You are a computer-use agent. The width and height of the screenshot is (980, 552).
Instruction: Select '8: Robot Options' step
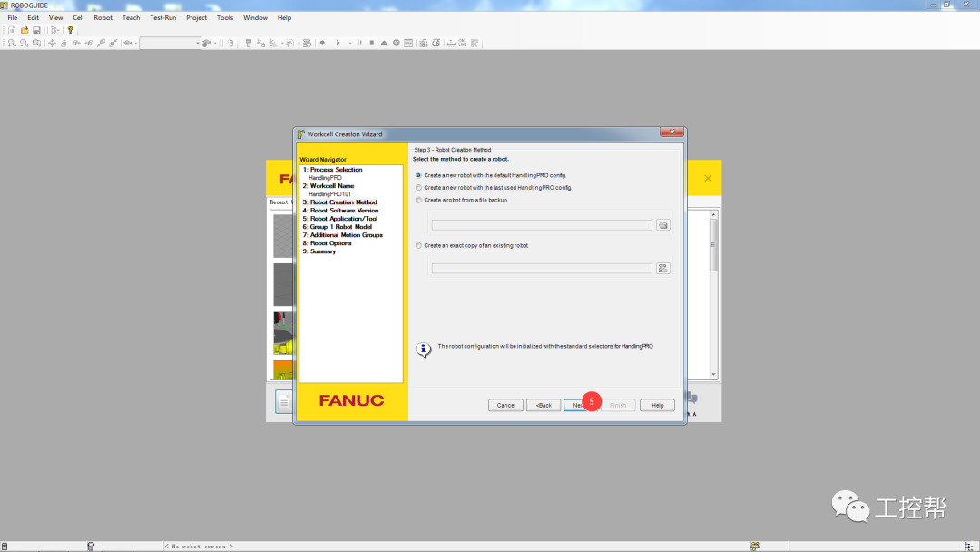328,243
